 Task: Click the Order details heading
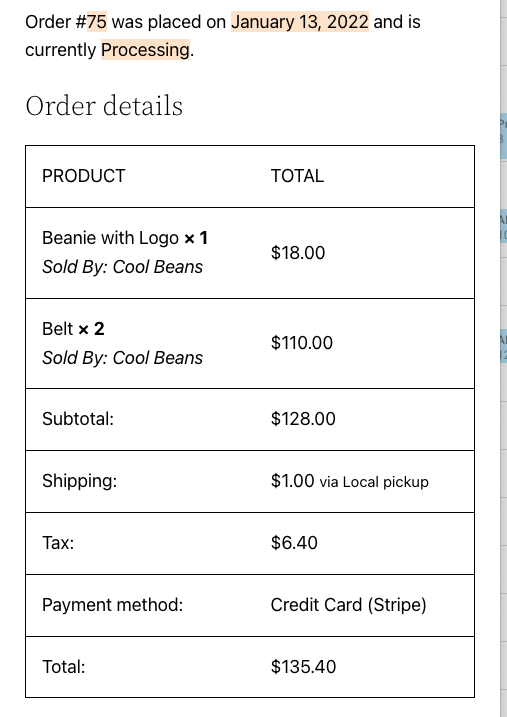click(104, 106)
